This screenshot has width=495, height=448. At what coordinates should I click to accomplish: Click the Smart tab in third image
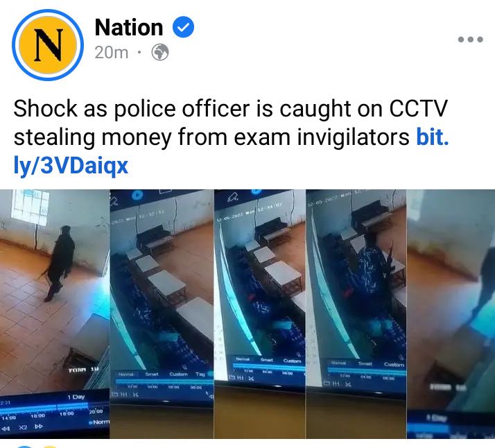(x=267, y=360)
